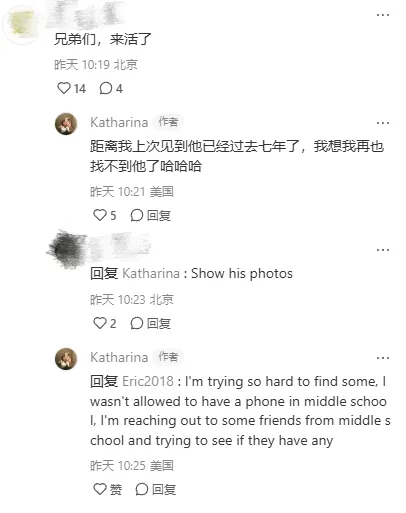This screenshot has height=513, width=406.
Task: Like the top comment with 14 likes
Action: tap(64, 88)
